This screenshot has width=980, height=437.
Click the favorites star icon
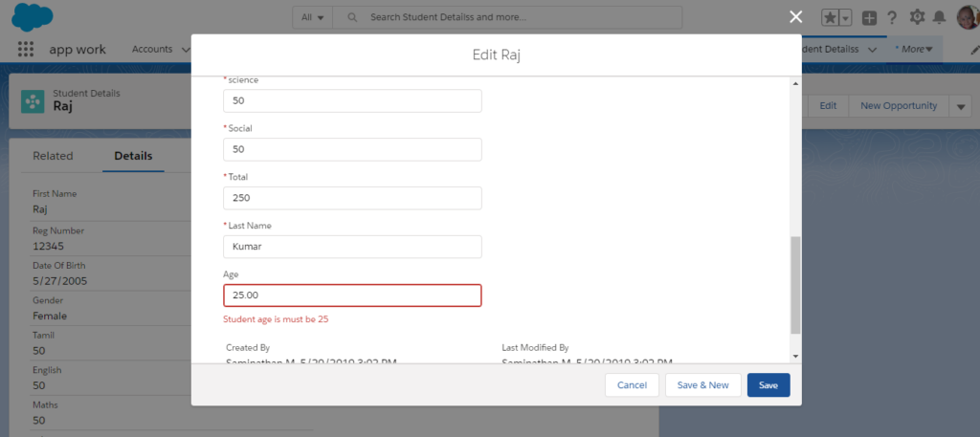830,18
